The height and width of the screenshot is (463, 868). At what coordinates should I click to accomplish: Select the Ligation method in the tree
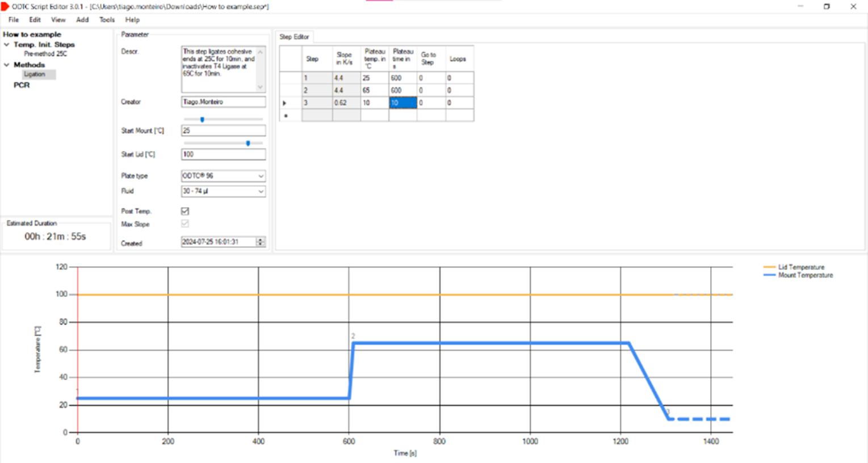coord(38,74)
